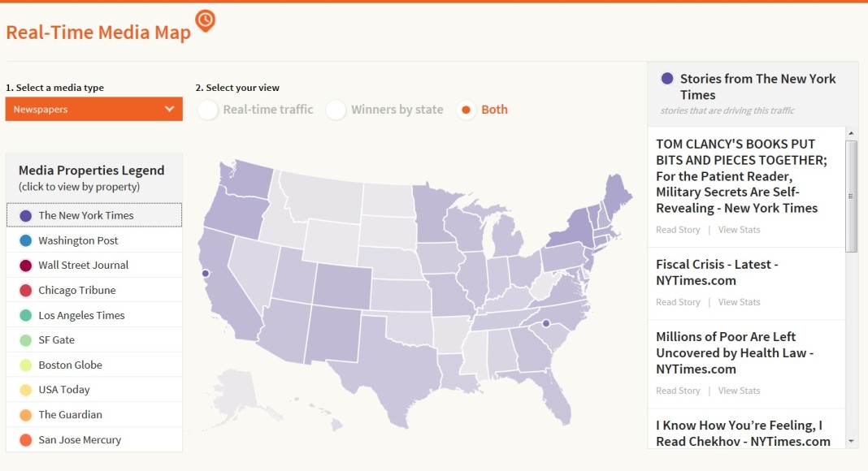Image resolution: width=868 pixels, height=471 pixels.
Task: Click the purple dot beside Stories header
Action: tap(667, 79)
